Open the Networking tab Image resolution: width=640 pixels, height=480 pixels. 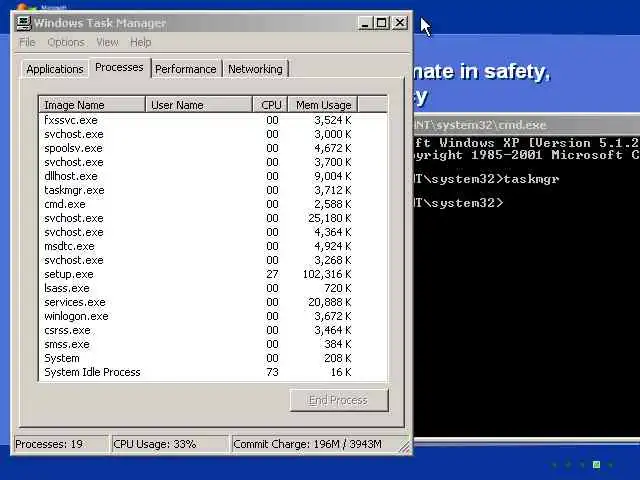tap(255, 69)
